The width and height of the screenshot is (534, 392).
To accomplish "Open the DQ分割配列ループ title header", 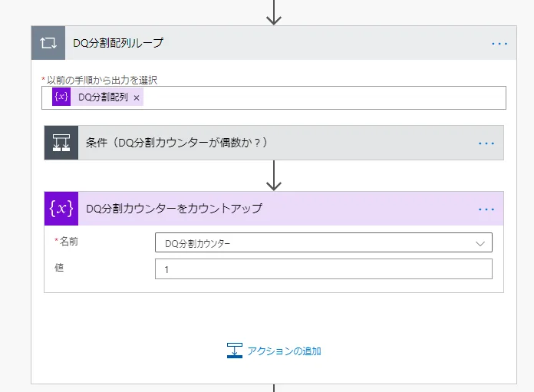I will [274, 43].
